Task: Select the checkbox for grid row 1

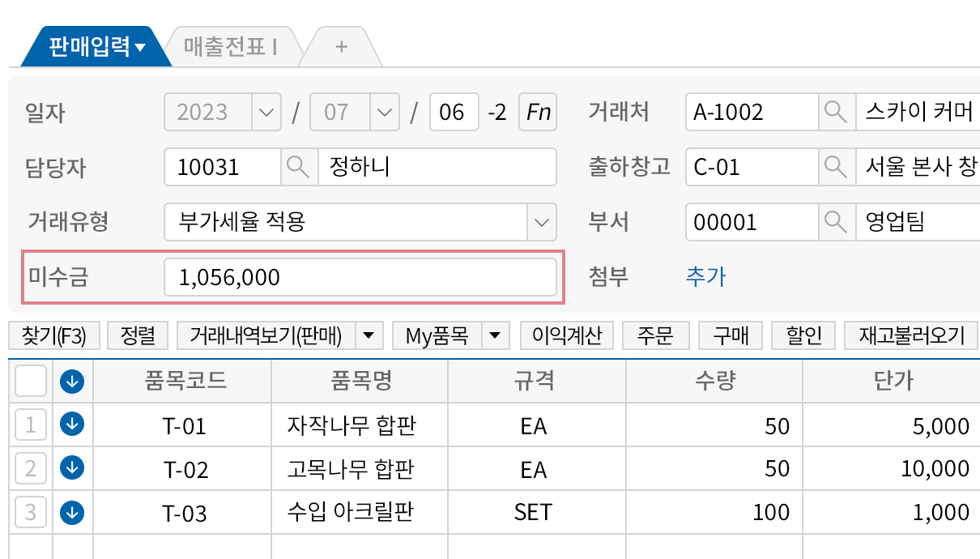Action: 30,424
